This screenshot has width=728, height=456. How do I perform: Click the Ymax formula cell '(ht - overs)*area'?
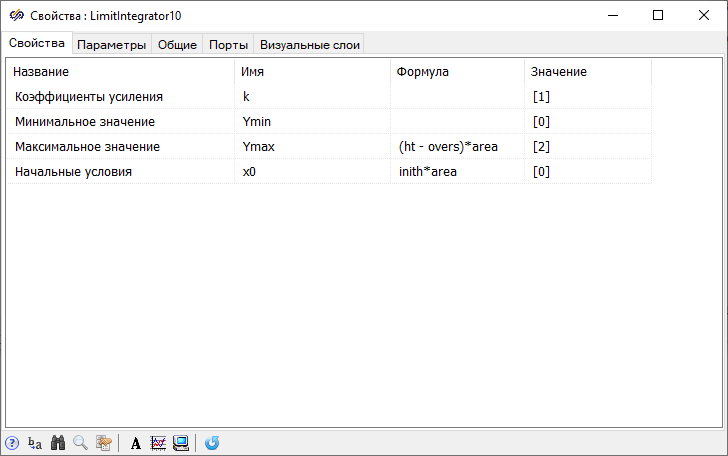pos(448,147)
